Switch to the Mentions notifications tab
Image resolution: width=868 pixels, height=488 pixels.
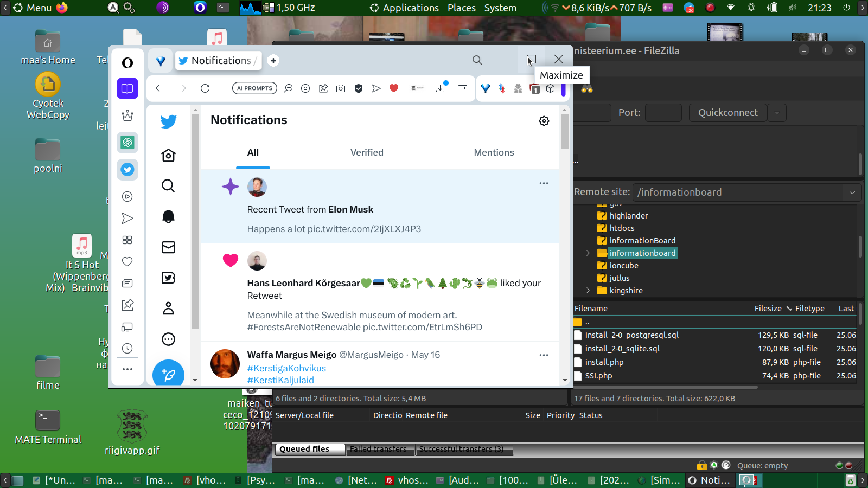pos(494,153)
